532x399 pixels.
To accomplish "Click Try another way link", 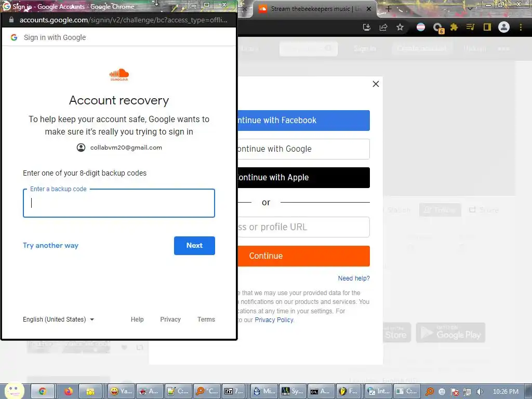I will (x=50, y=245).
